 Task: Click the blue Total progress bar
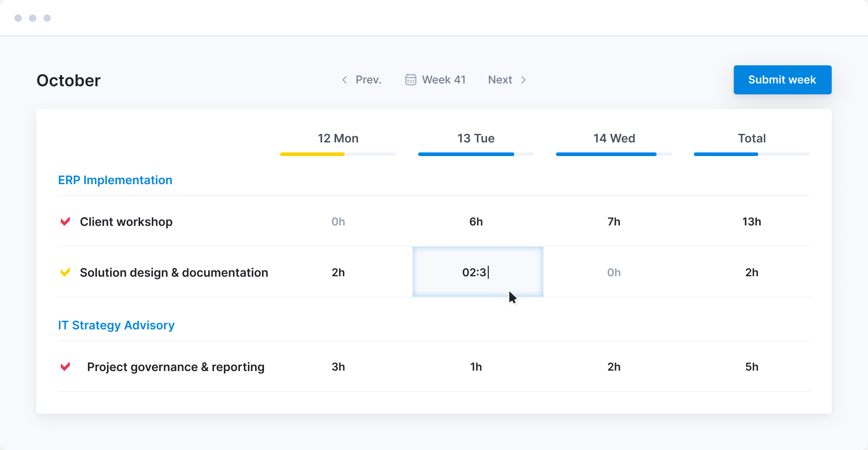pyautogui.click(x=726, y=154)
